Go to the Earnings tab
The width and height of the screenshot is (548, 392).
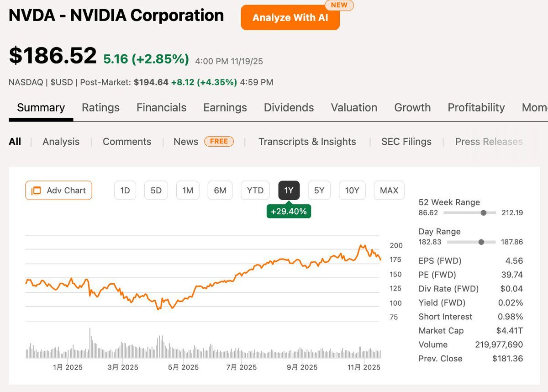(x=225, y=107)
